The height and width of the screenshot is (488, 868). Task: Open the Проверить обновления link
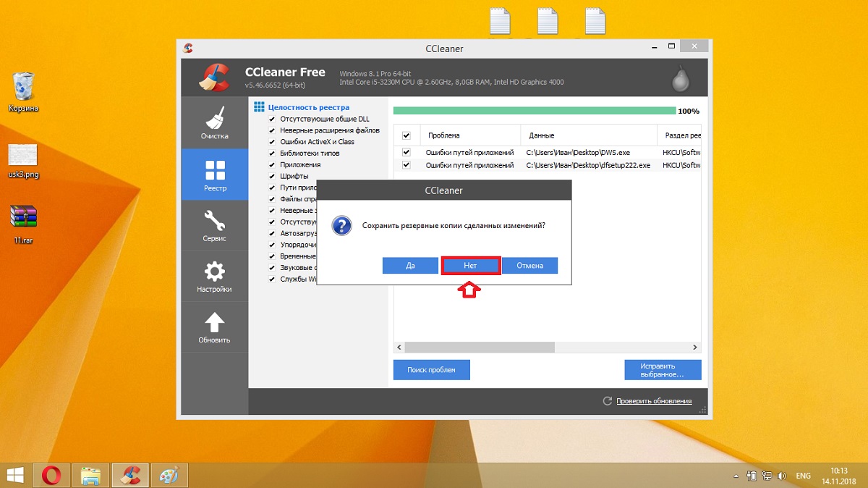(x=653, y=401)
